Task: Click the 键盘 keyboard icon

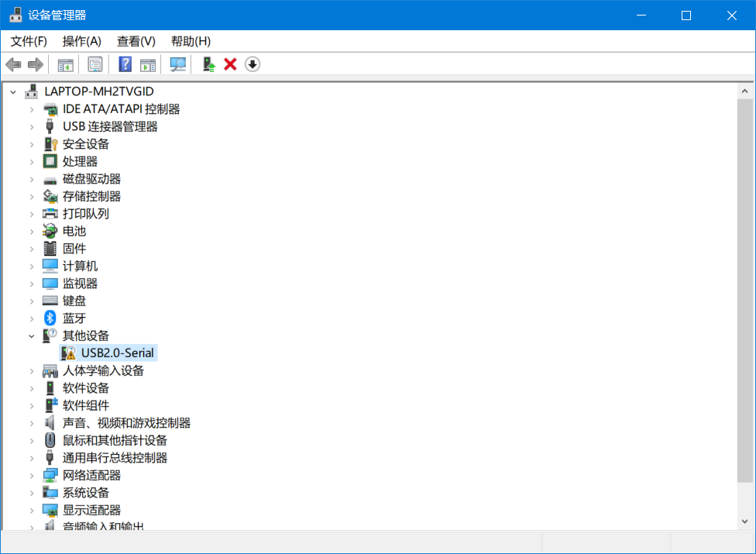Action: [x=50, y=301]
